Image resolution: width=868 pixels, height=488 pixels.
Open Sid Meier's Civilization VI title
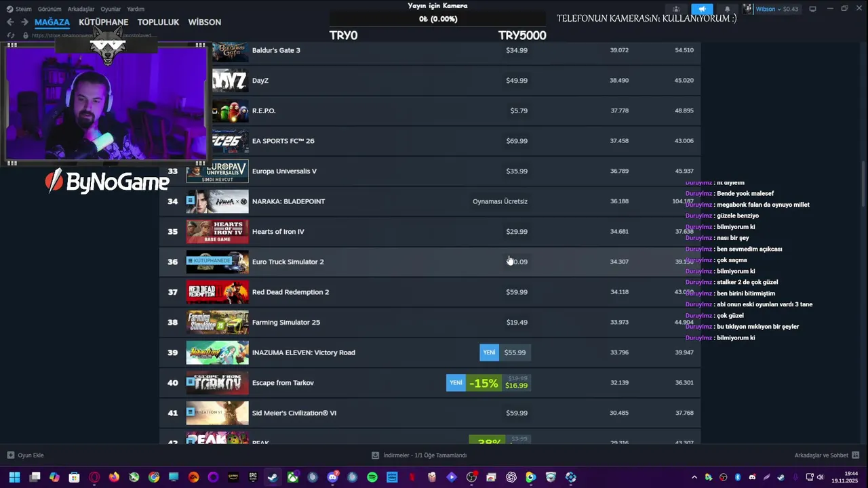(294, 413)
